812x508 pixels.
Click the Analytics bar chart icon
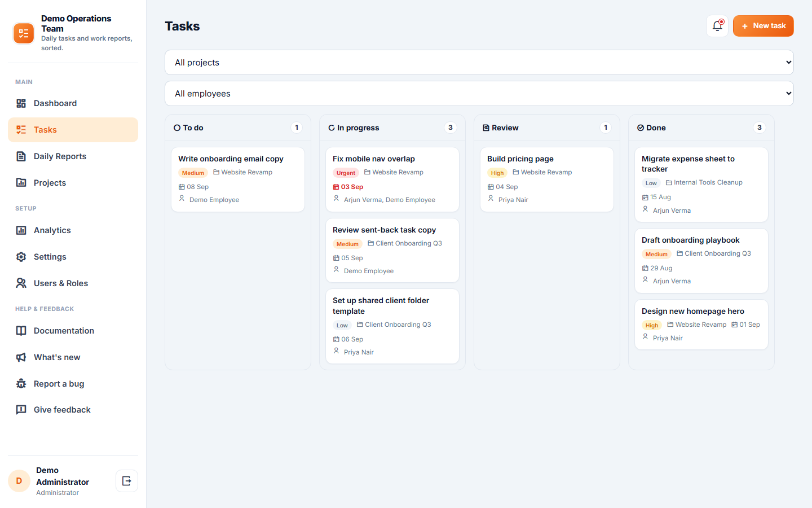[21, 230]
